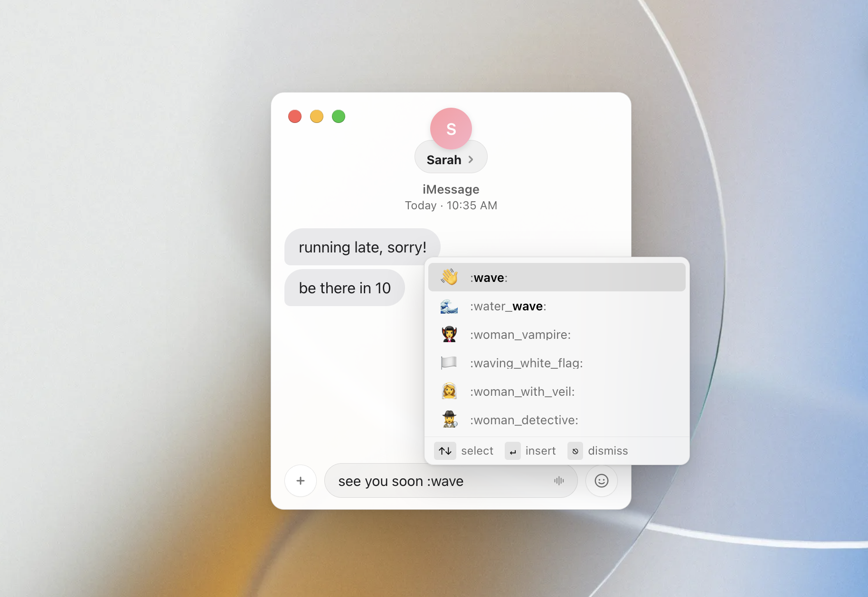Click the "running late, sorry!" message bubble
Image resolution: width=868 pixels, height=597 pixels.
[362, 247]
